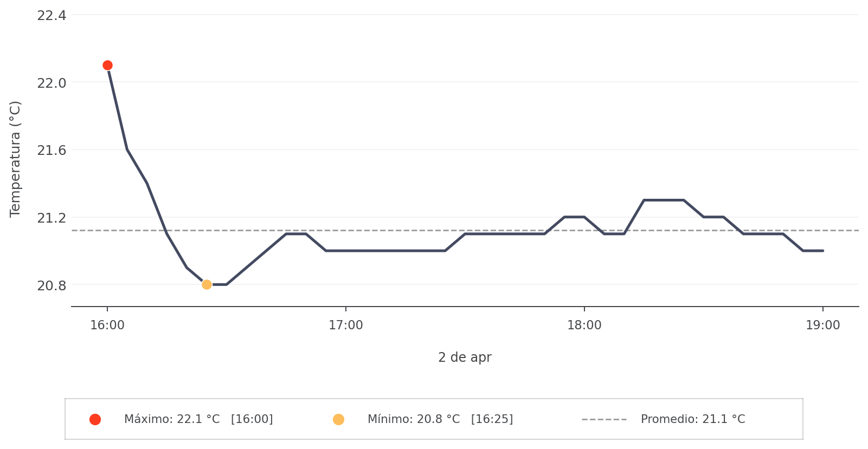Click the "2 de apr" date label
Screen dimensions: 868x449
[465, 357]
